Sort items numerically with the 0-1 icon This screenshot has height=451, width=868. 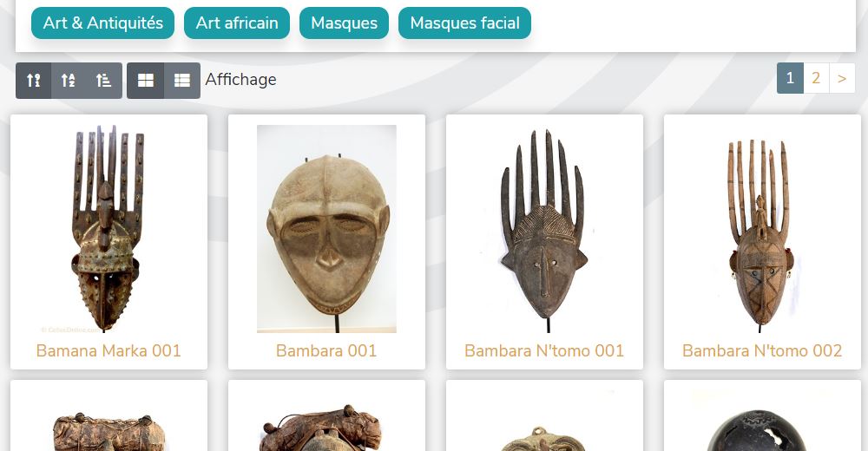(33, 81)
